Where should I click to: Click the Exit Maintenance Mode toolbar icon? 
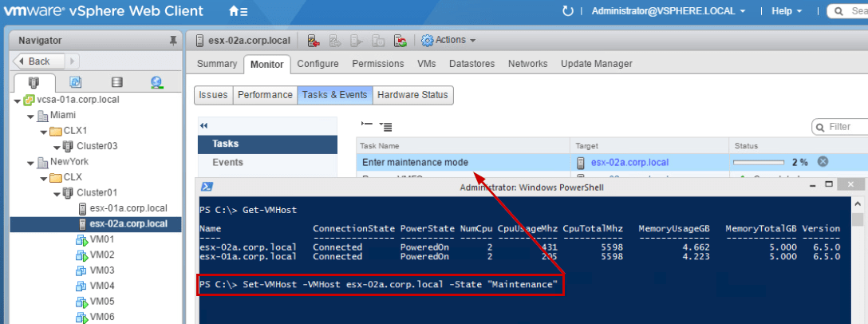335,41
